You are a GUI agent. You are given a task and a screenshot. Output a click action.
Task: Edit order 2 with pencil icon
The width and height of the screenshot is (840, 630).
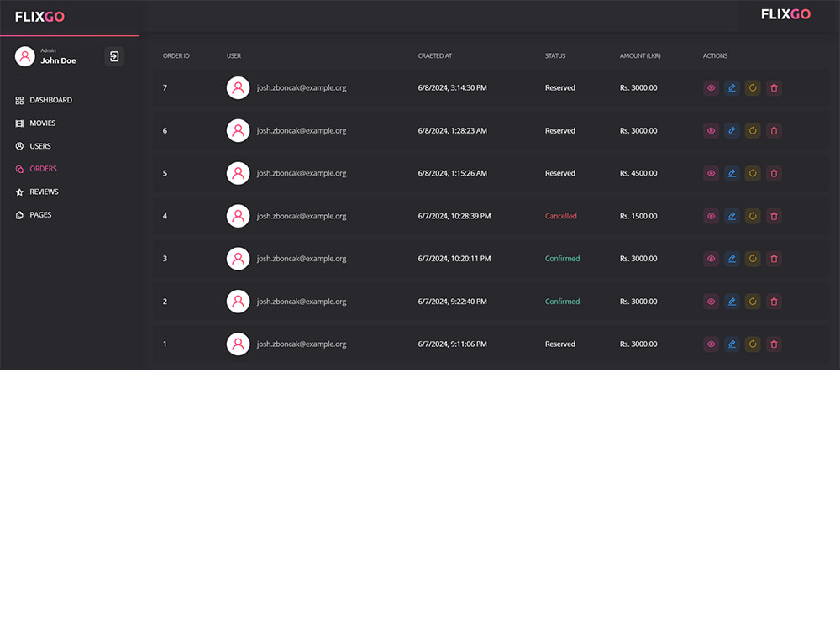[x=732, y=302]
